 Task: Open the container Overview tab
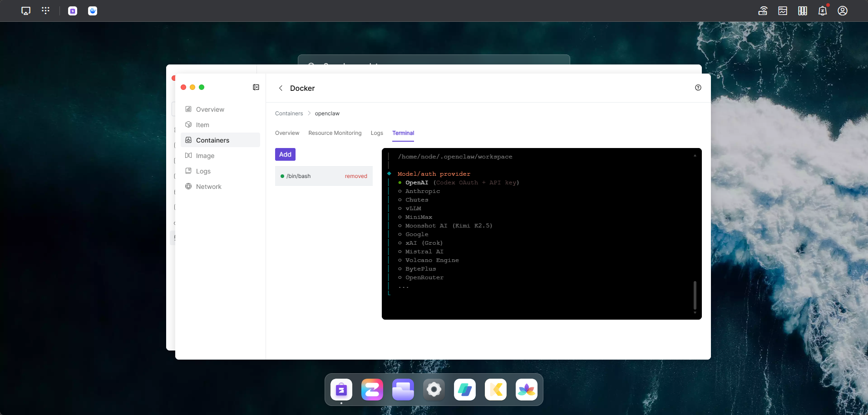287,133
